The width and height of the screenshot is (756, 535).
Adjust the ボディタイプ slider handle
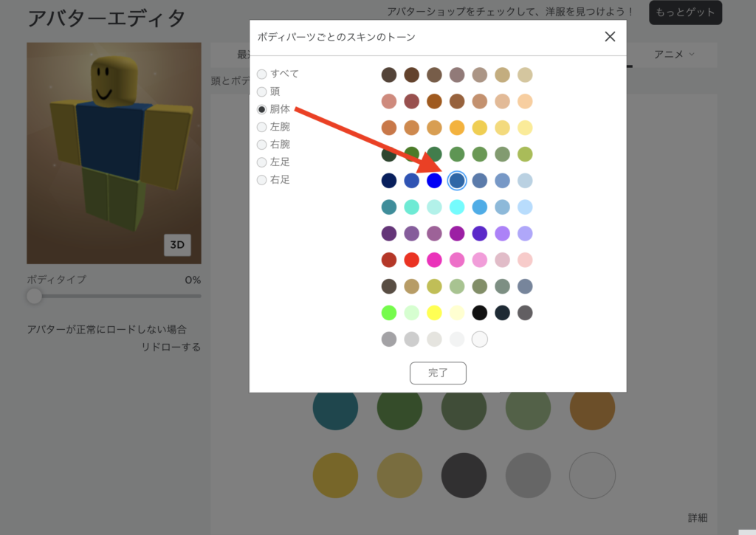coord(34,296)
